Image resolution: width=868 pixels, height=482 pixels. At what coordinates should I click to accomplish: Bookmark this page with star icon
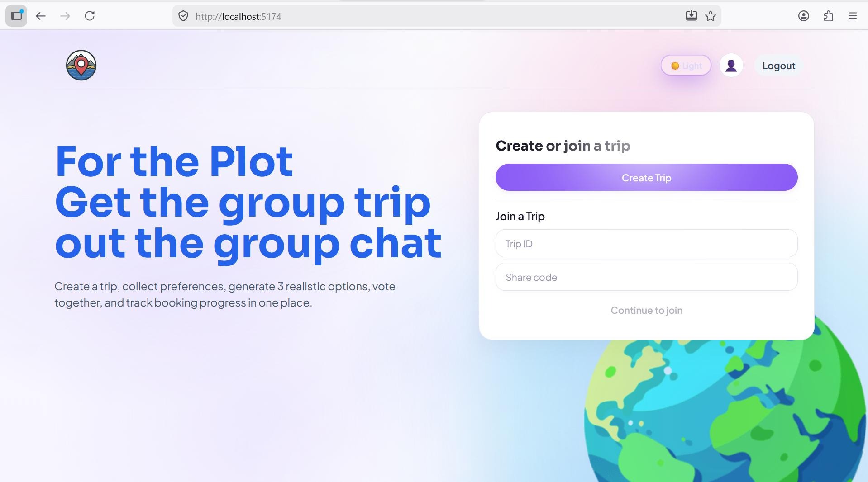pos(711,16)
